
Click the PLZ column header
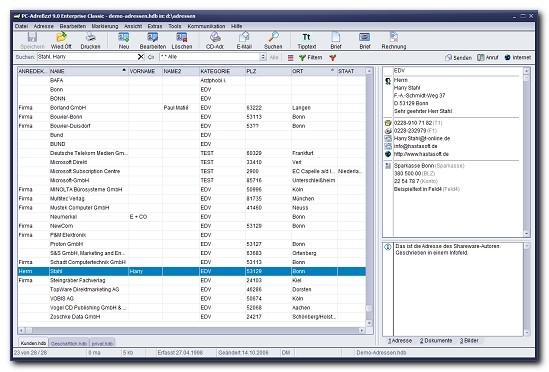pyautogui.click(x=268, y=71)
